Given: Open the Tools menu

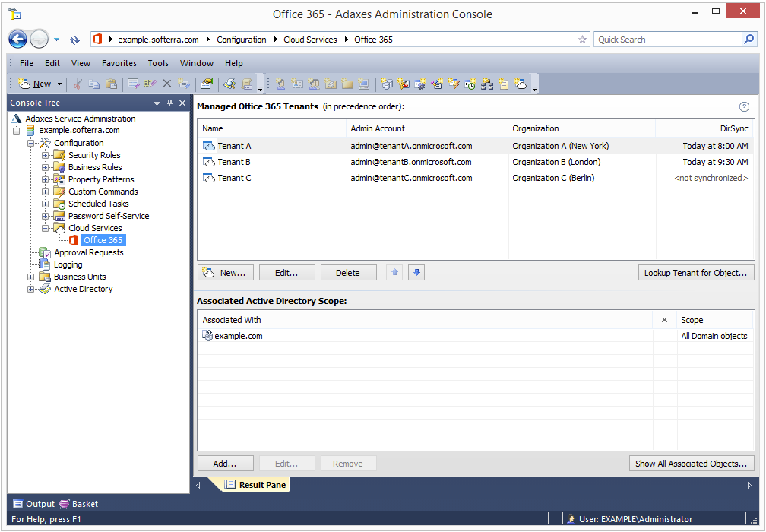Looking at the screenshot, I should 158,63.
